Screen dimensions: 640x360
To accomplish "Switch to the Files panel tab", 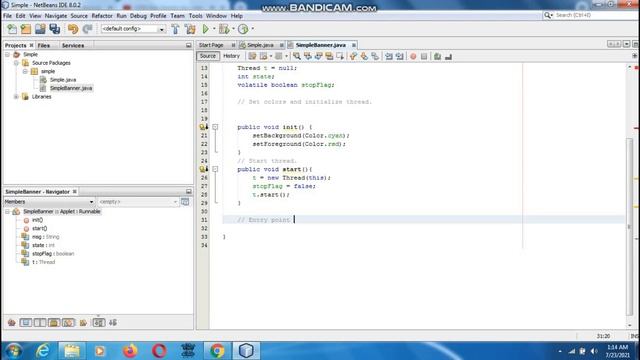I will coord(44,45).
